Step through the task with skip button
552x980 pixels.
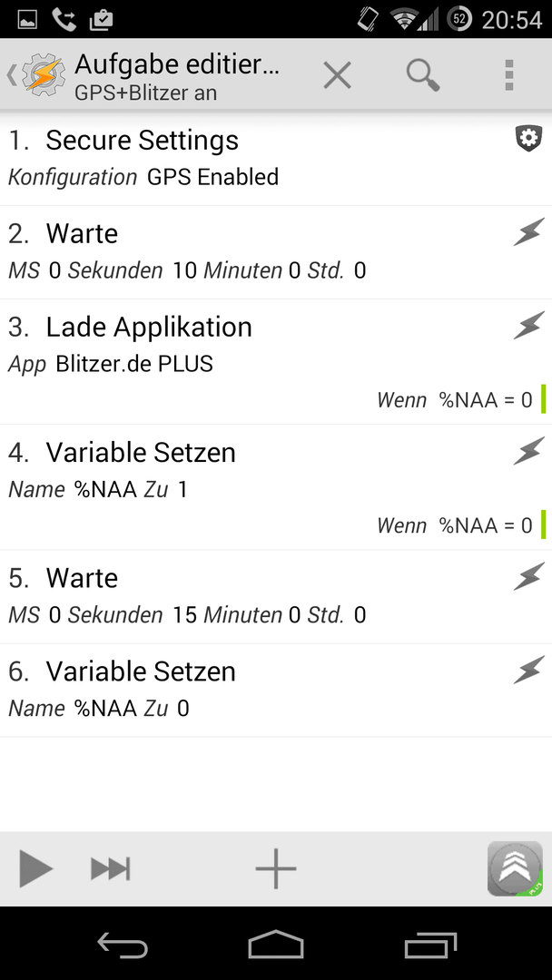point(111,868)
